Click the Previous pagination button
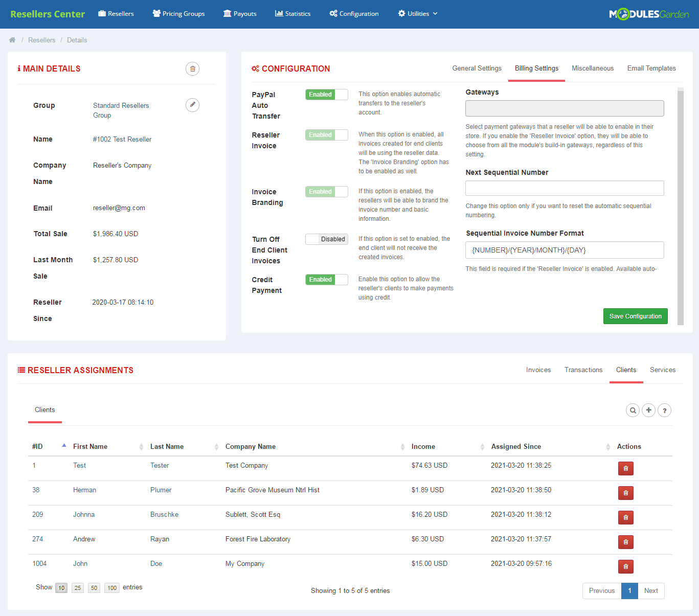699x616 pixels. [602, 591]
